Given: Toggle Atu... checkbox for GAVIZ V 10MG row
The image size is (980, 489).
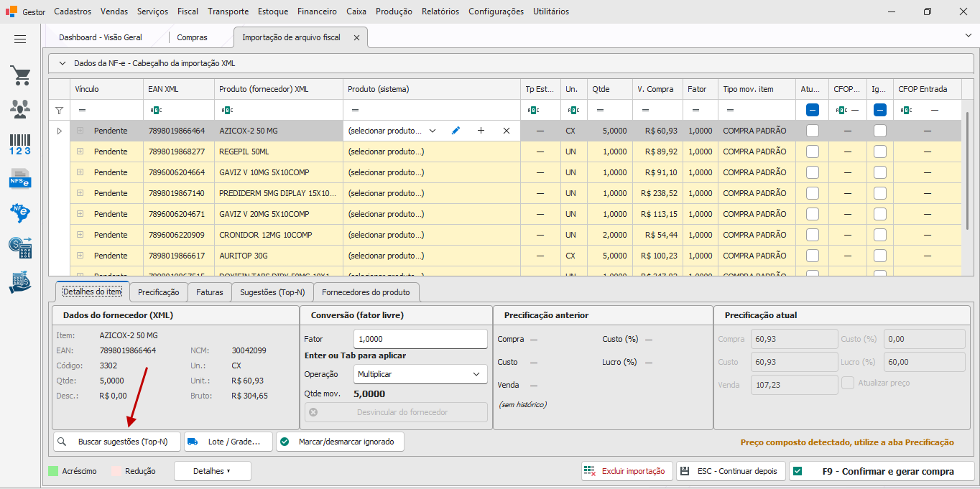Looking at the screenshot, I should (813, 172).
